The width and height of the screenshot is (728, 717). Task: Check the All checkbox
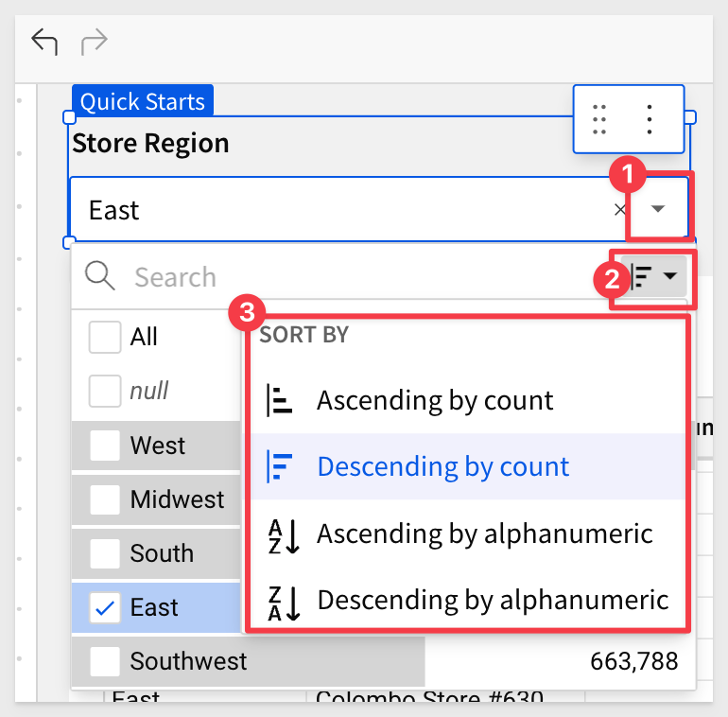pos(105,337)
